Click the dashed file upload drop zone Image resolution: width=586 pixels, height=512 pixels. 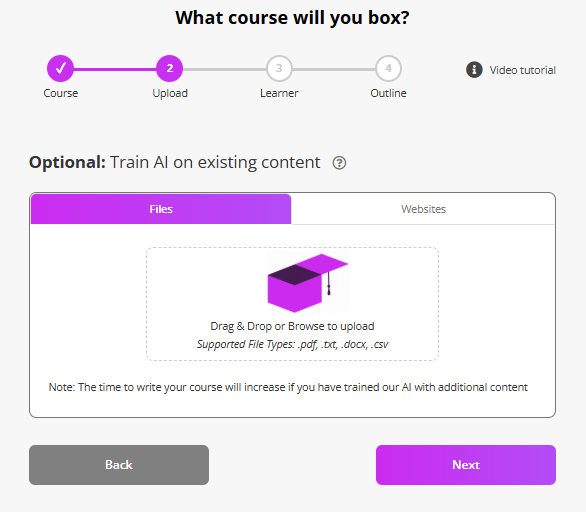pos(292,304)
